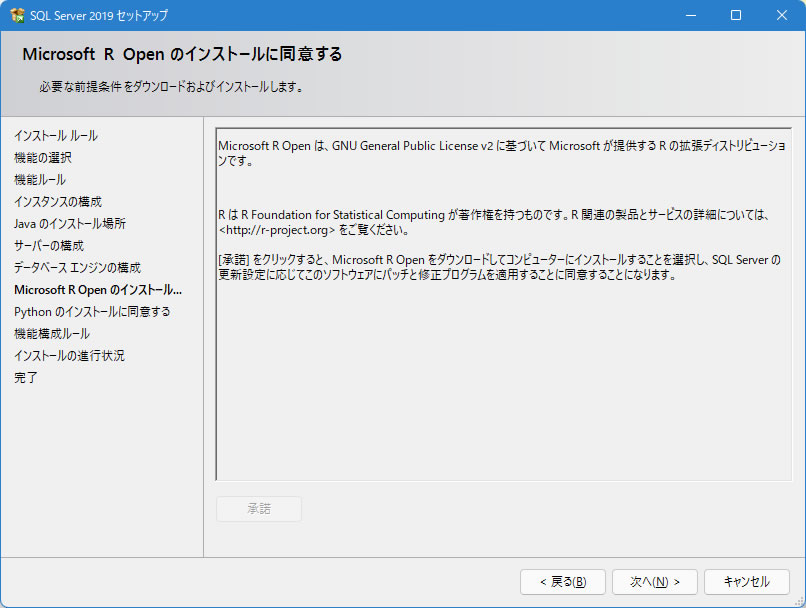Viewport: 806px width, 608px height.
Task: Proceed with the 次へ(N) button
Action: coord(654,581)
